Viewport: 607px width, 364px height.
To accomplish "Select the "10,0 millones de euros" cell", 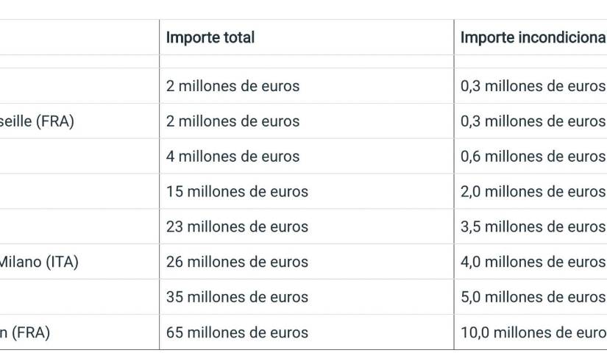I will pos(533,333).
